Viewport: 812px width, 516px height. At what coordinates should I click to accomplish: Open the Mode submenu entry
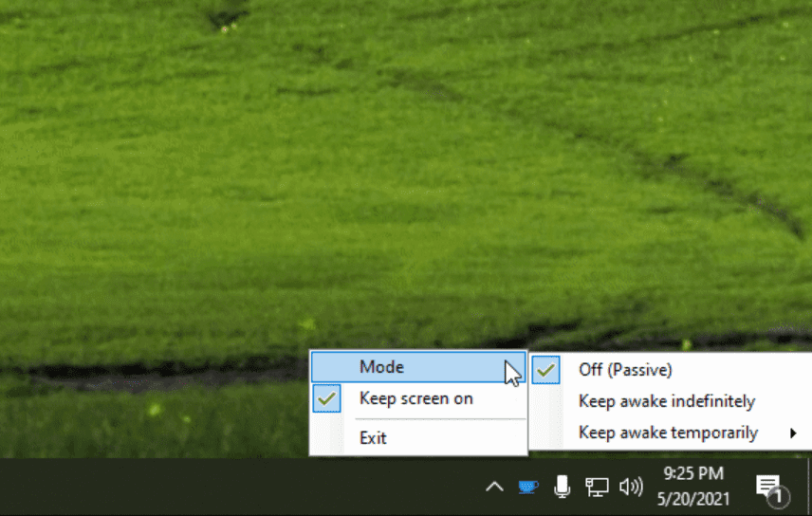[418, 367]
